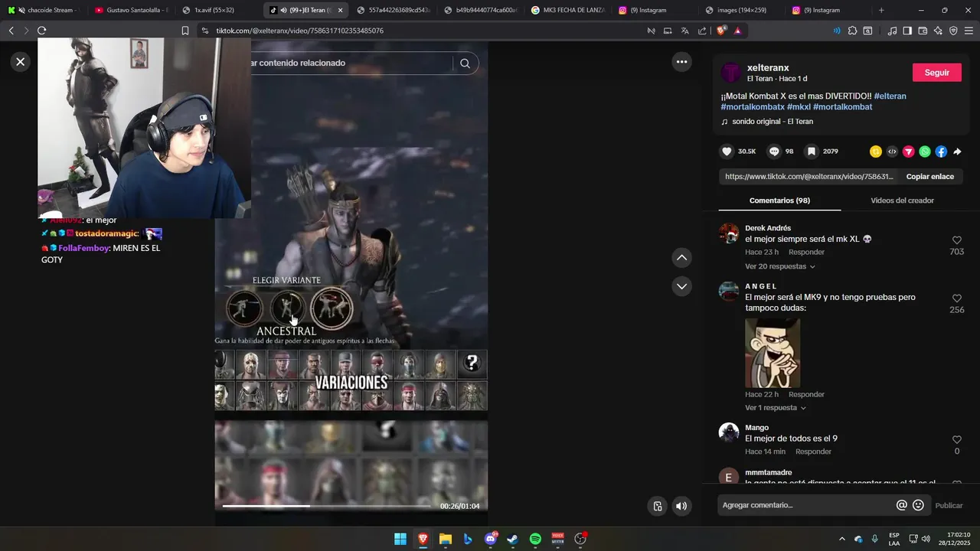
Task: Open more share options arrow
Action: [957, 152]
